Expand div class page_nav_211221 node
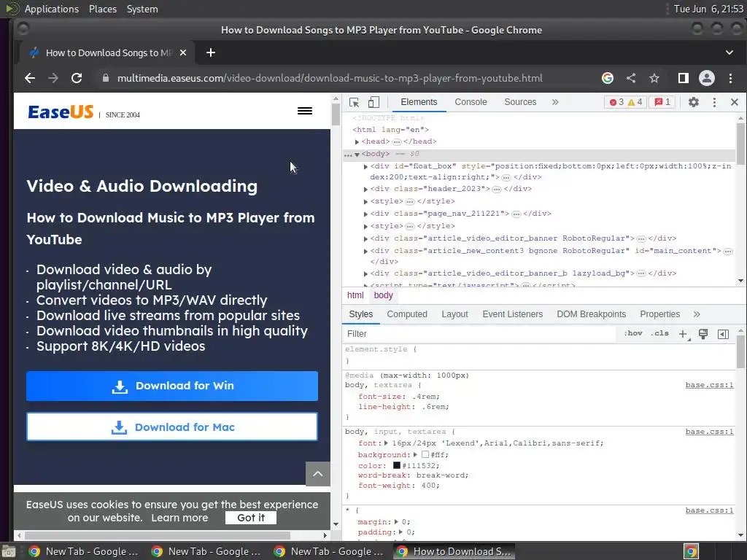 (x=365, y=214)
